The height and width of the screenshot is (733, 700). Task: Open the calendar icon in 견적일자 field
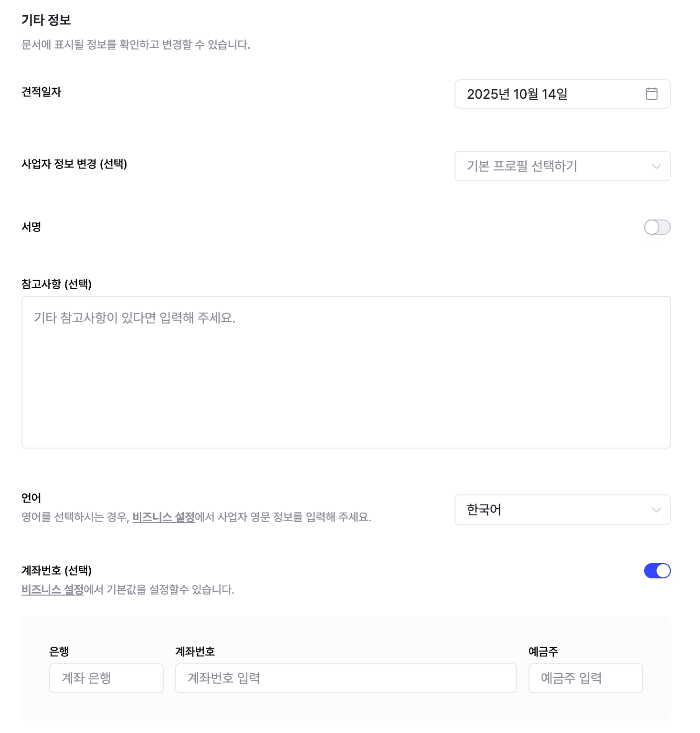pyautogui.click(x=651, y=94)
